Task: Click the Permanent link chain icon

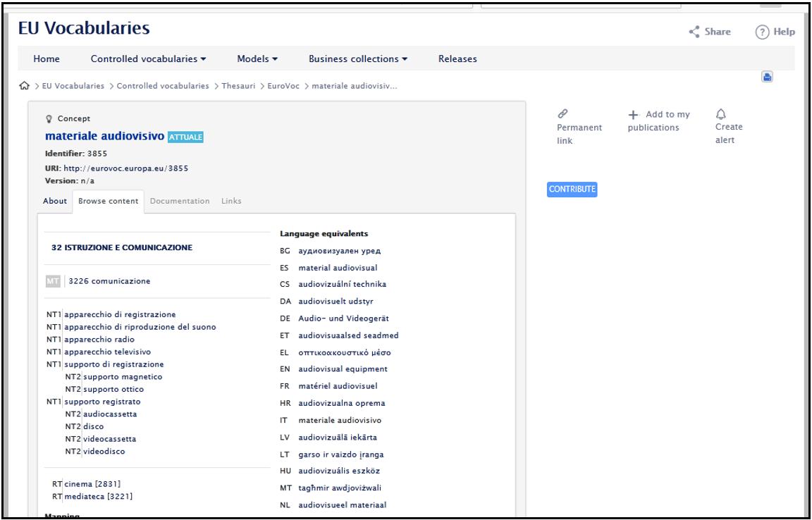Action: click(562, 113)
